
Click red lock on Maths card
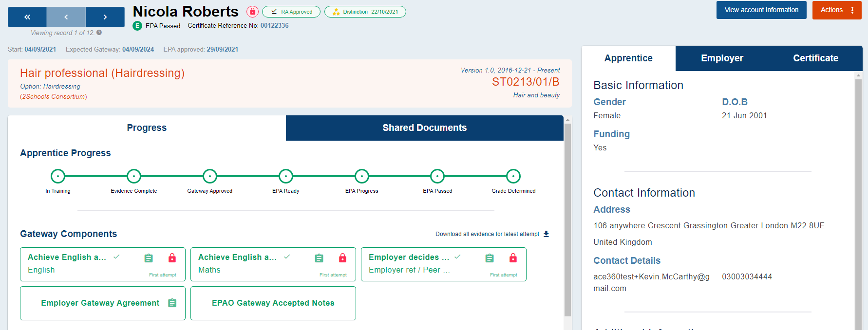pos(342,258)
